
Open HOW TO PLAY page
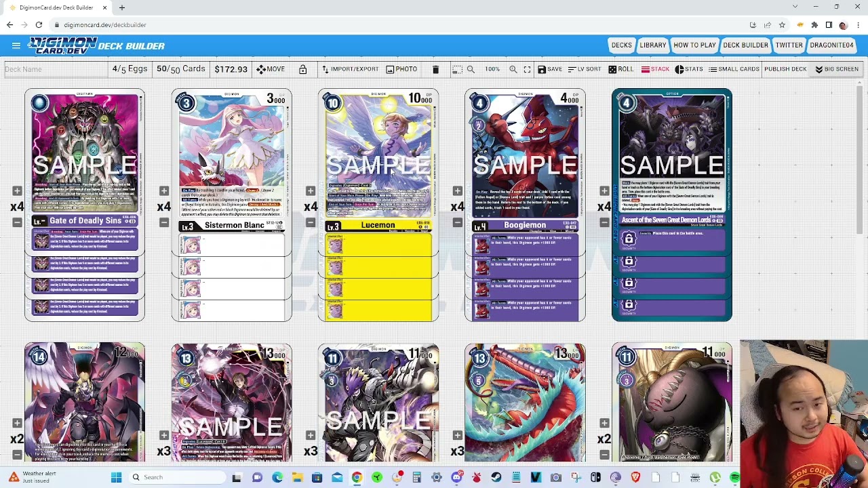click(694, 45)
